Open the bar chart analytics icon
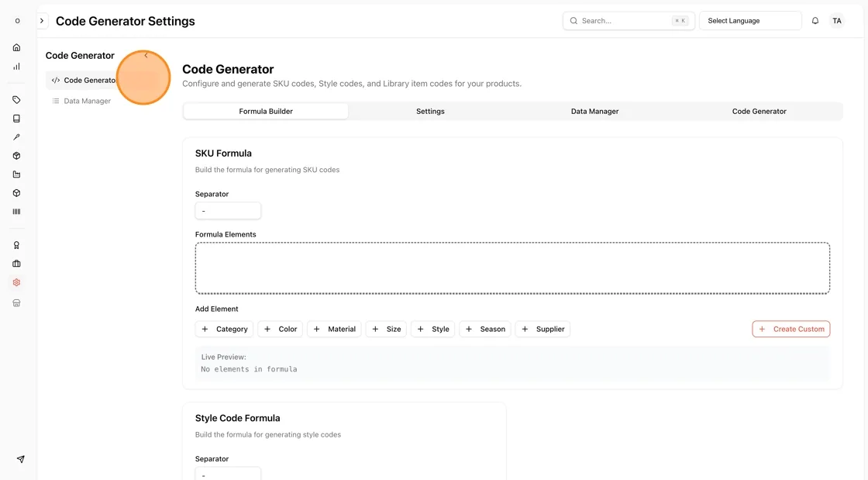Screen dimensions: 868x480 pos(16,67)
